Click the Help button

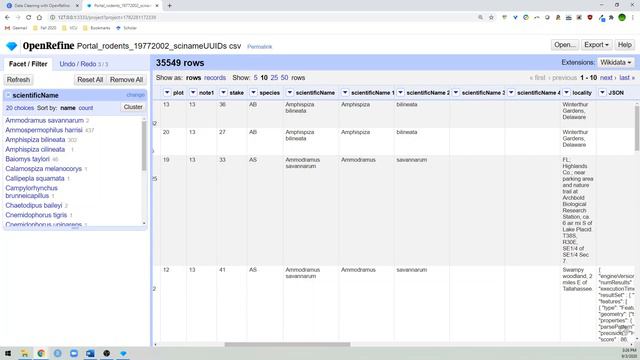(x=624, y=45)
